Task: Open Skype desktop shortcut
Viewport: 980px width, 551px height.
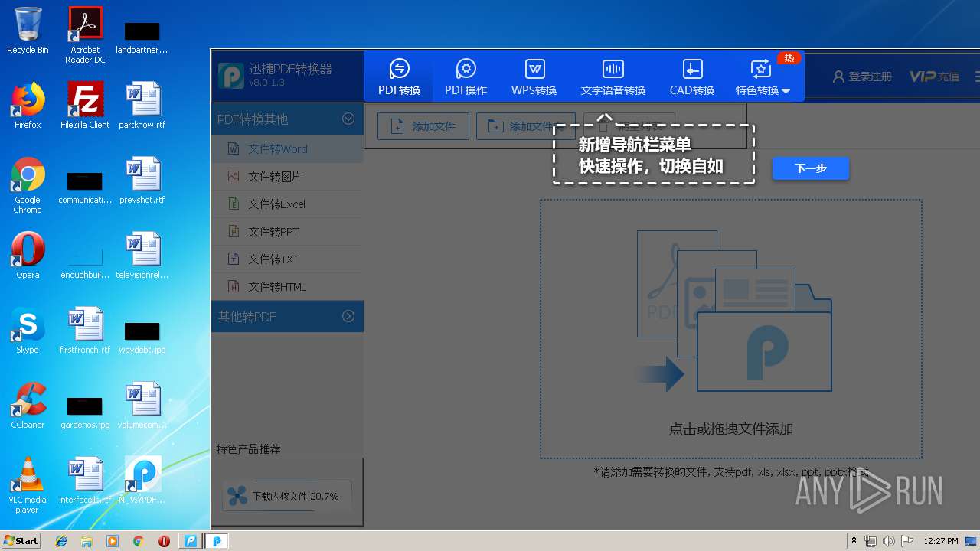Action: pyautogui.click(x=28, y=331)
